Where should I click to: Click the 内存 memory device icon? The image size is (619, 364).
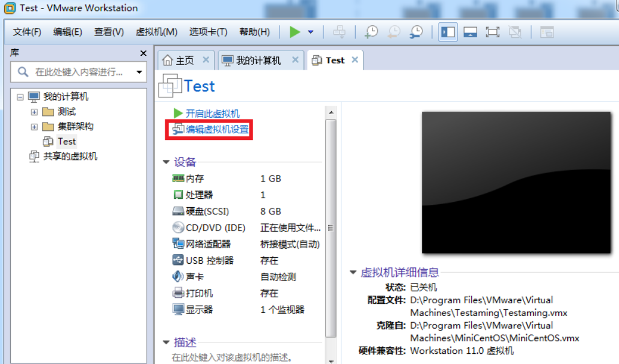pos(178,178)
